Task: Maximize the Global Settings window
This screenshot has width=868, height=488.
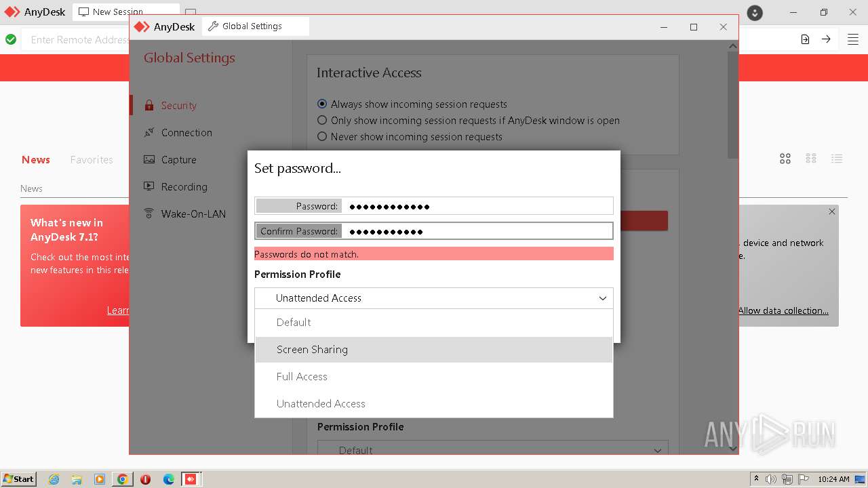Action: pyautogui.click(x=694, y=27)
